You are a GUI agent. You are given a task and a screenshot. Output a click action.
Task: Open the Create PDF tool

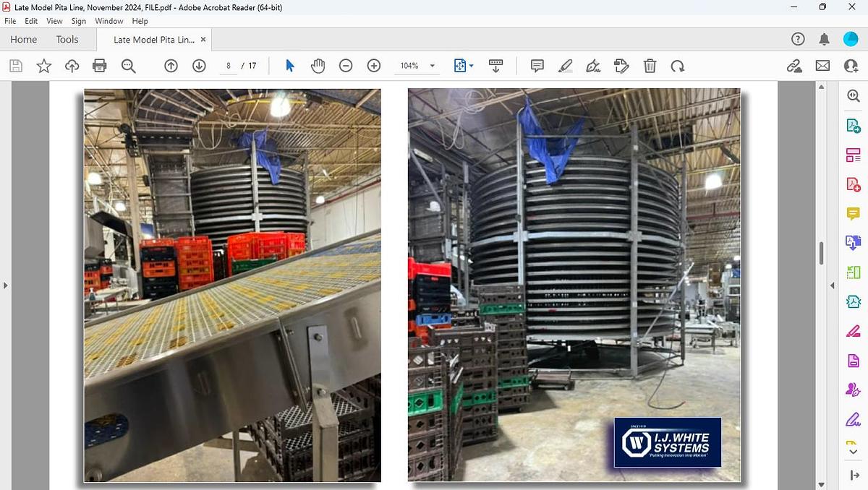[x=853, y=124]
